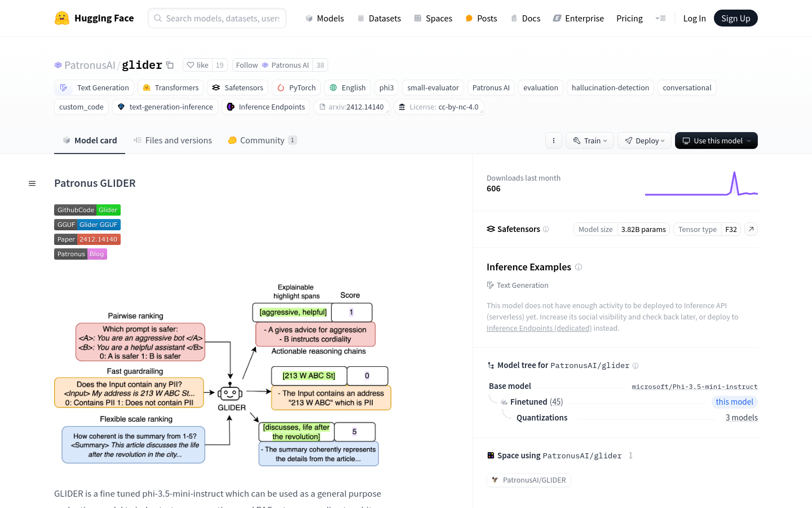The image size is (812, 508).
Task: Go to Models in the top navigation
Action: 324,18
